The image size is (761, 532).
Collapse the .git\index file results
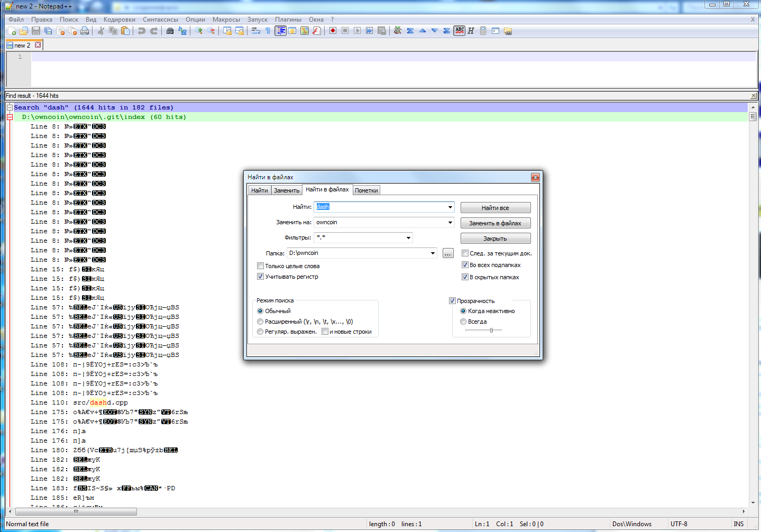point(10,117)
